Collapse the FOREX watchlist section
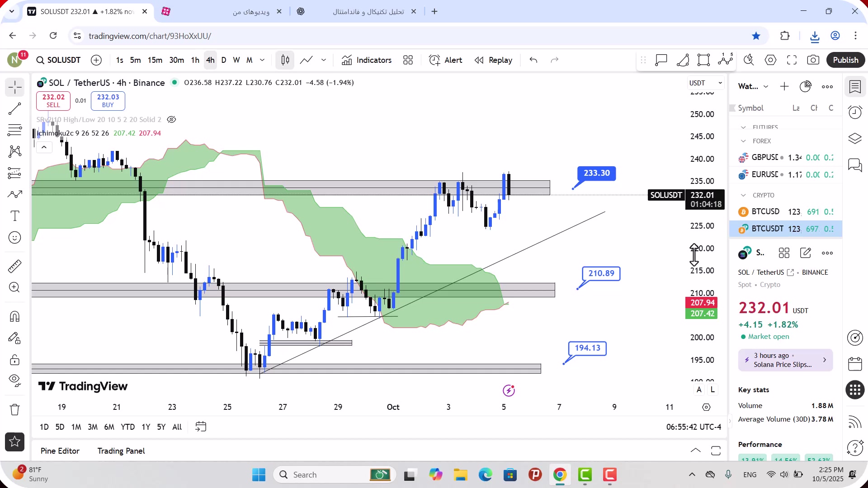The width and height of the screenshot is (868, 488). coord(743,141)
